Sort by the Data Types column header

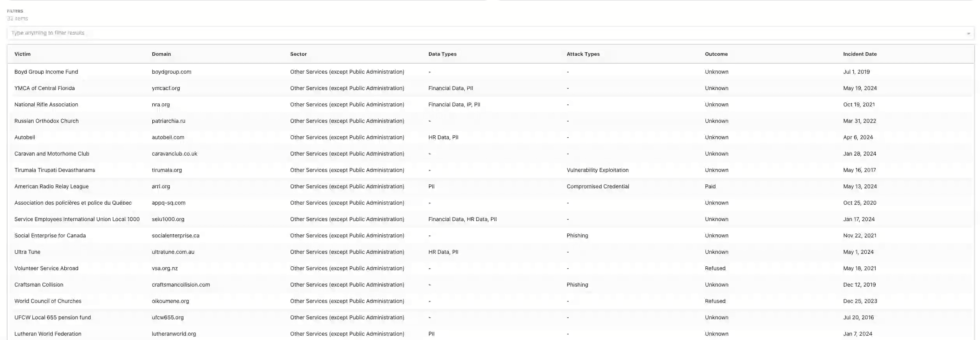(442, 54)
